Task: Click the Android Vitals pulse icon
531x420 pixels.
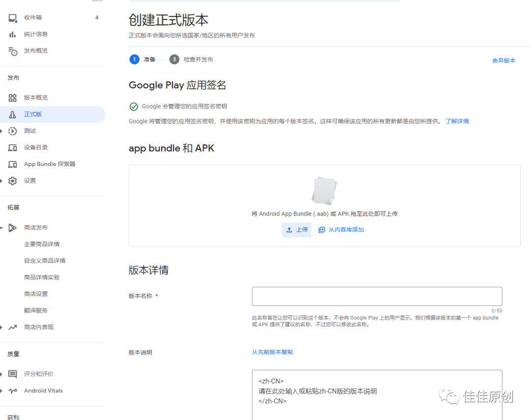Action: 12,391
